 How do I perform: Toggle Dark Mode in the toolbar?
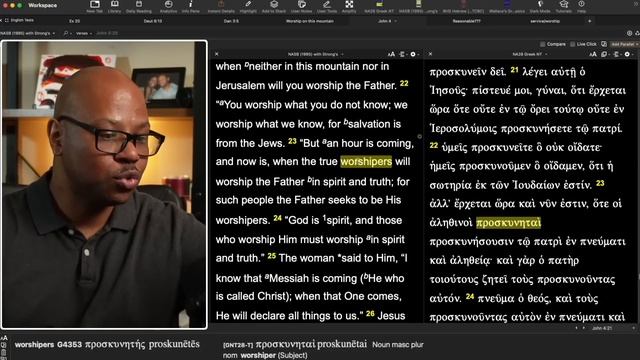click(x=540, y=7)
